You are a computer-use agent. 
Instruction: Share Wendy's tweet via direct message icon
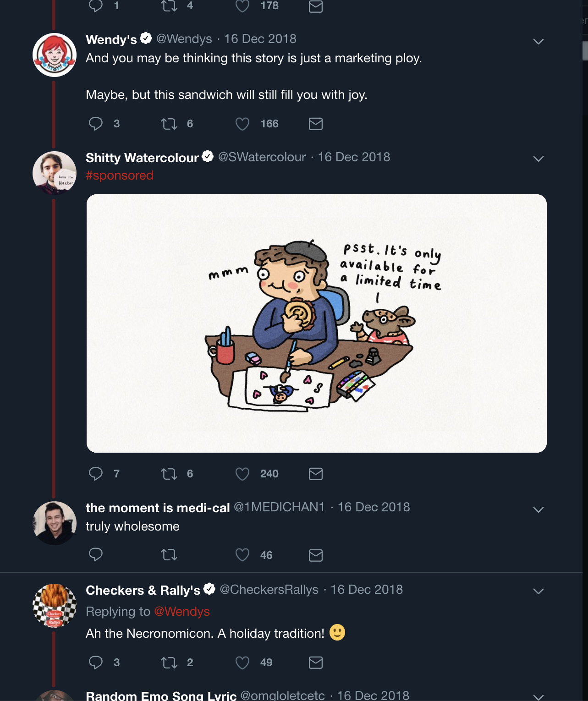point(316,124)
